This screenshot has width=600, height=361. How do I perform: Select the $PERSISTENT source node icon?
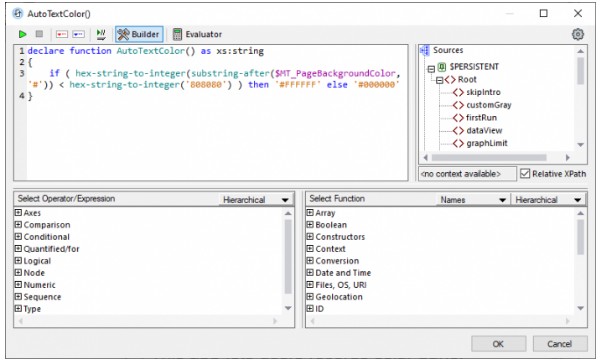point(442,67)
